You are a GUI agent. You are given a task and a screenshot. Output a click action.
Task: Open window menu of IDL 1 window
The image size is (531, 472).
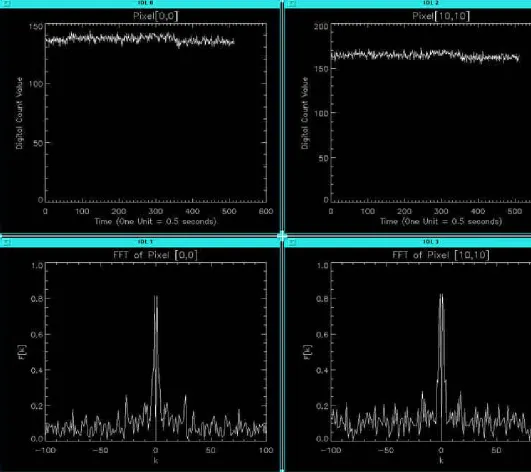click(7, 242)
